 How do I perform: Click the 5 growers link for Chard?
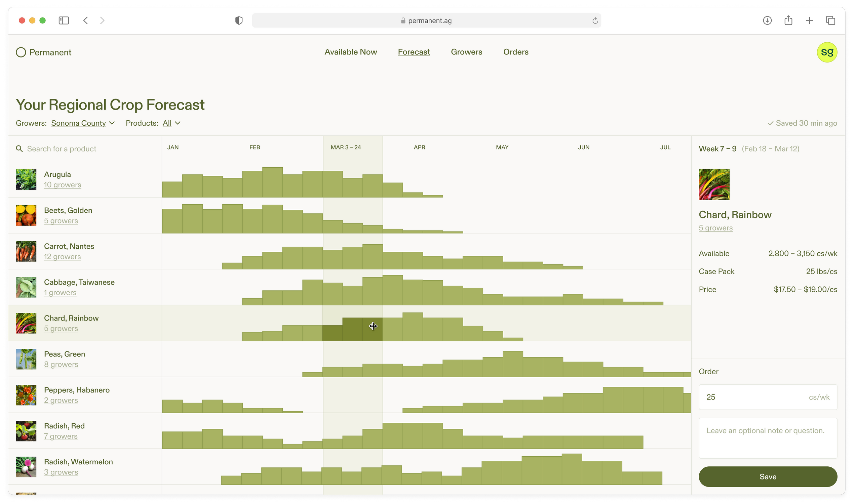60,328
